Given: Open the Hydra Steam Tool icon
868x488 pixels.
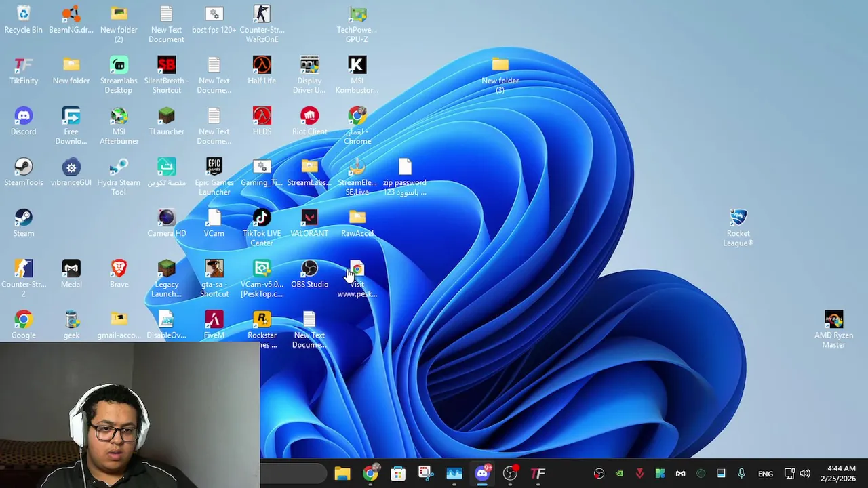Looking at the screenshot, I should click(x=119, y=177).
